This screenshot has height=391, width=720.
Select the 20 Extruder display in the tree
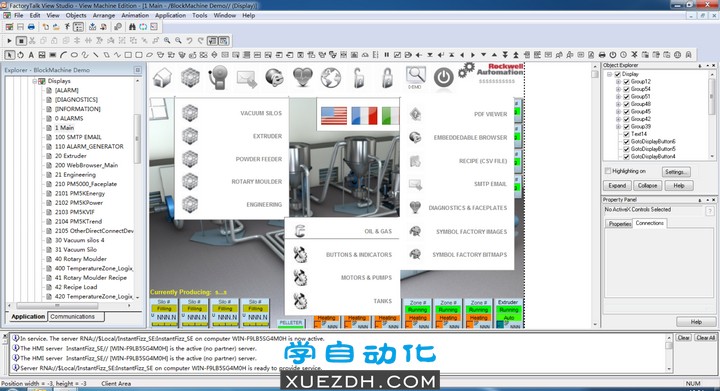coord(70,156)
